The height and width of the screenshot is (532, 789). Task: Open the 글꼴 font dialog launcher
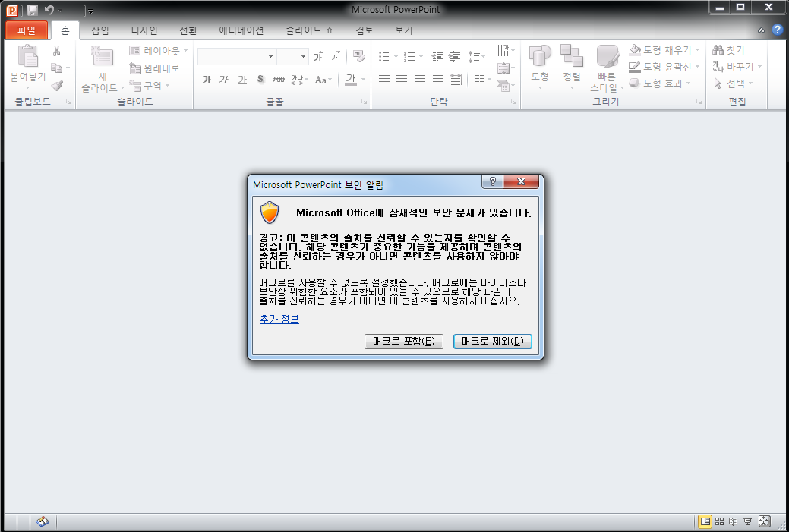coord(364,102)
